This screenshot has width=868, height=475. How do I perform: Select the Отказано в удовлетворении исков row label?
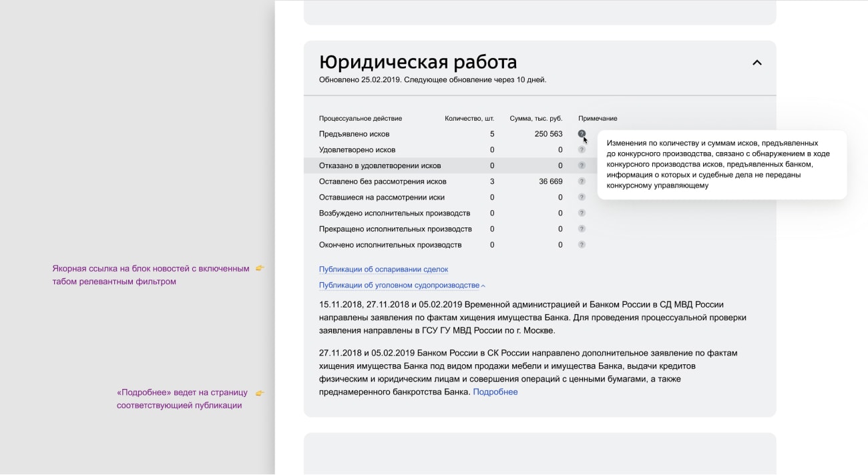tap(380, 165)
